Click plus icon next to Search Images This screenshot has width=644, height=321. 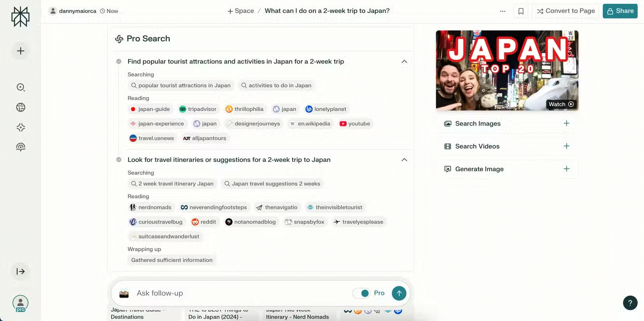tap(566, 123)
